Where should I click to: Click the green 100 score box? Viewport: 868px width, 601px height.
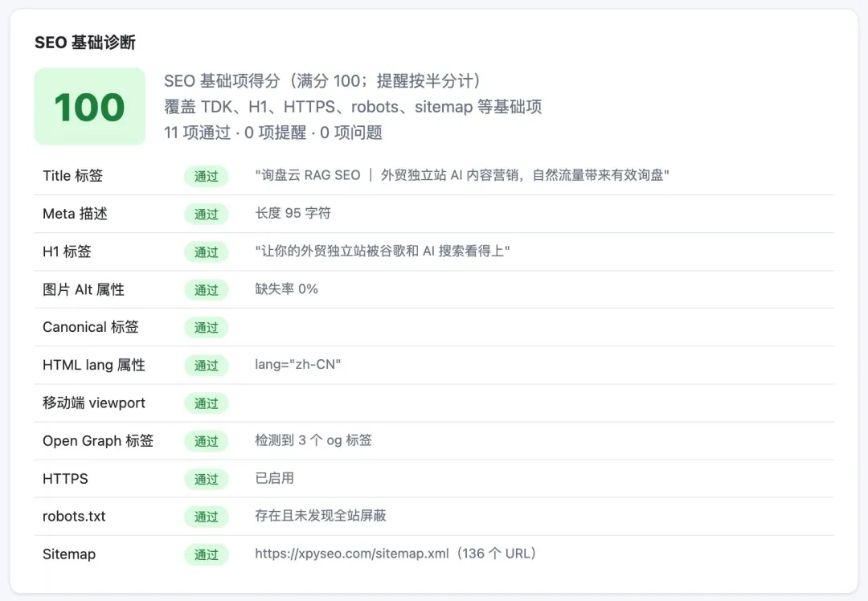(x=90, y=106)
